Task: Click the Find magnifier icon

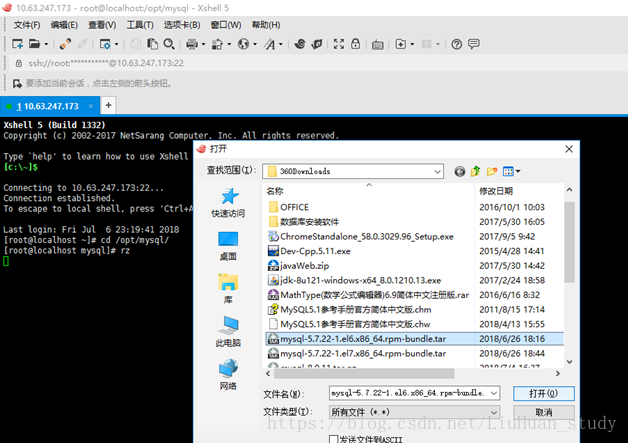Action: pos(169,44)
